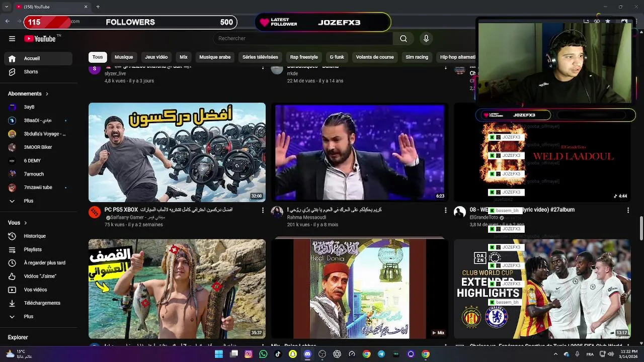Open Shorts in sidebar

[38, 72]
